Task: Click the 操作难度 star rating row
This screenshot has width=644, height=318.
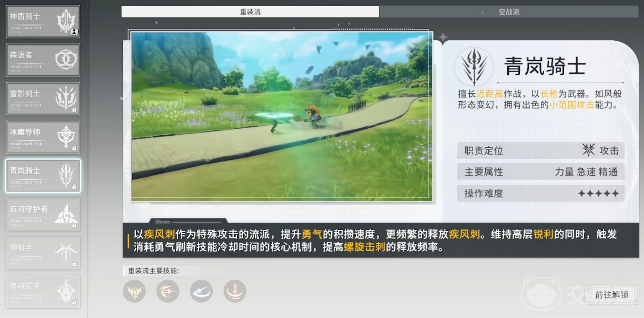Action: point(541,194)
